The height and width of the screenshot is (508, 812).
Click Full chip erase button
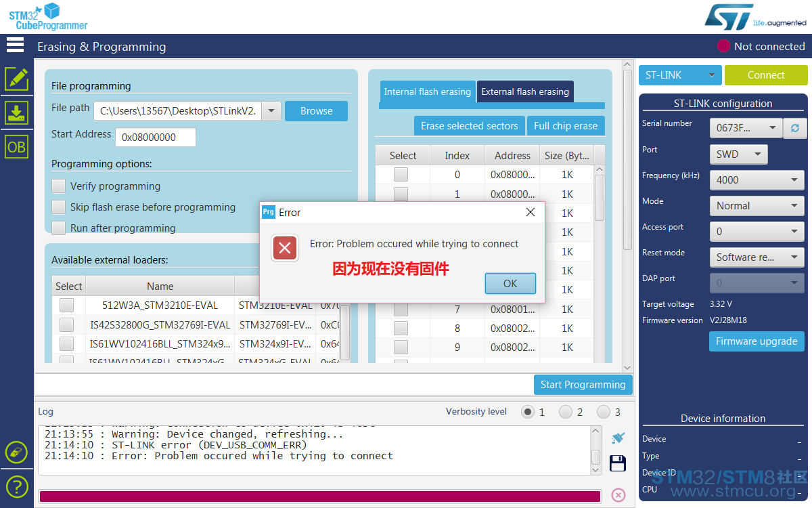tap(566, 126)
